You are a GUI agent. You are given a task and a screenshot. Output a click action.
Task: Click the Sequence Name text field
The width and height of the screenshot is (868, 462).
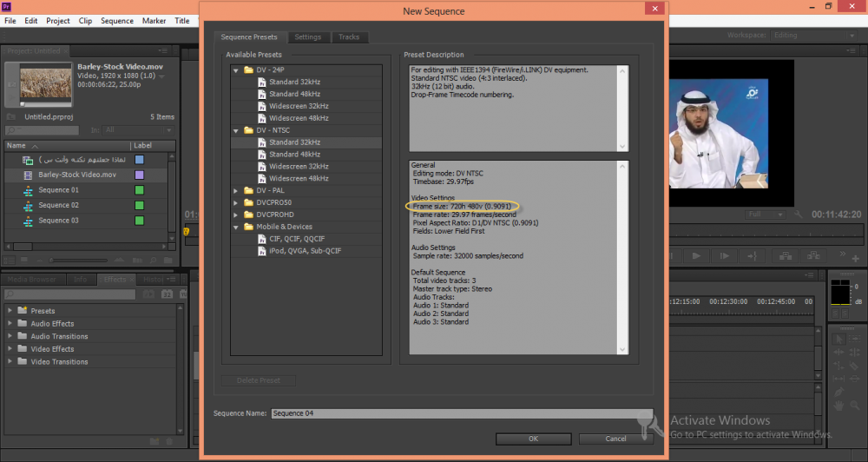[x=460, y=413]
